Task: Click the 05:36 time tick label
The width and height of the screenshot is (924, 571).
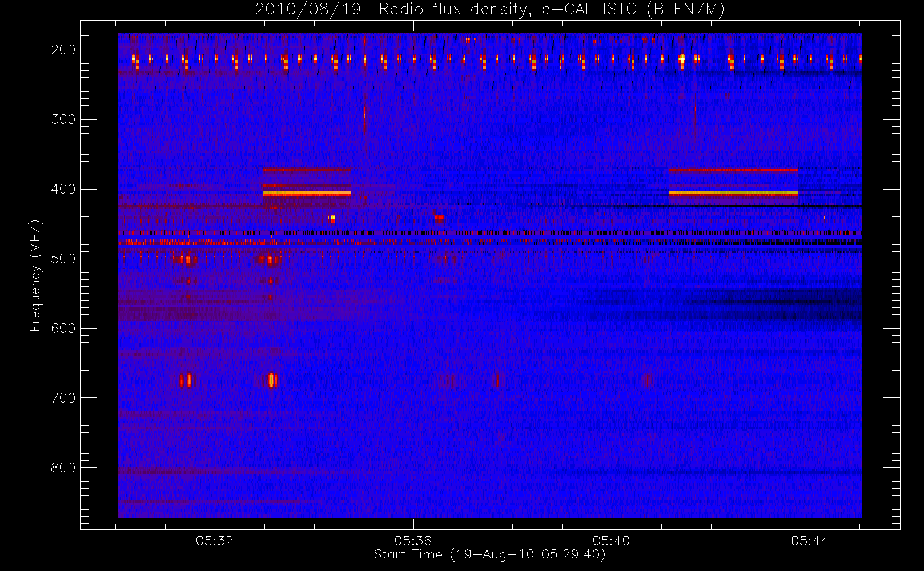Action: tap(413, 541)
